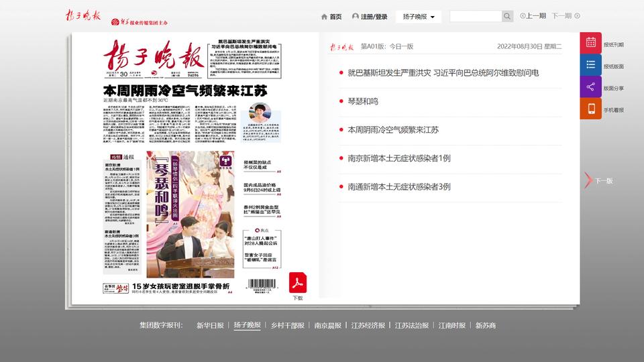Switch to 新华日报 in footer
Viewport: 644px width, 362px height.
point(210,326)
